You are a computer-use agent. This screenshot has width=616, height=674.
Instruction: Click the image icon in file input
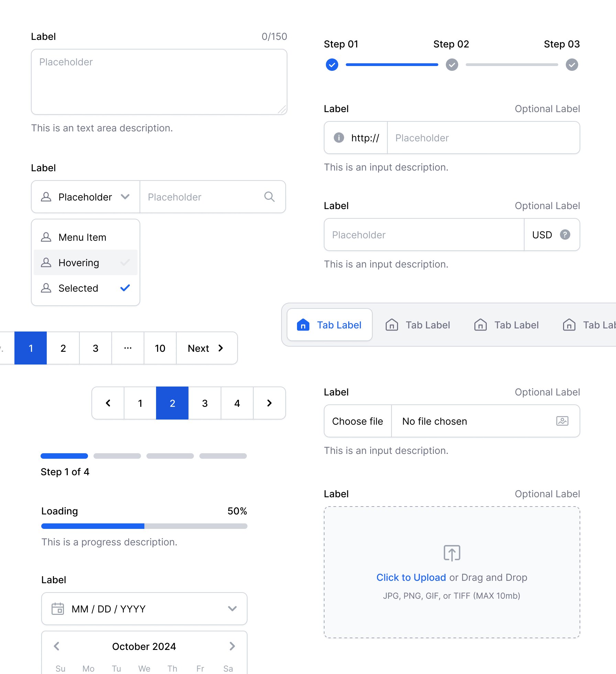click(562, 421)
